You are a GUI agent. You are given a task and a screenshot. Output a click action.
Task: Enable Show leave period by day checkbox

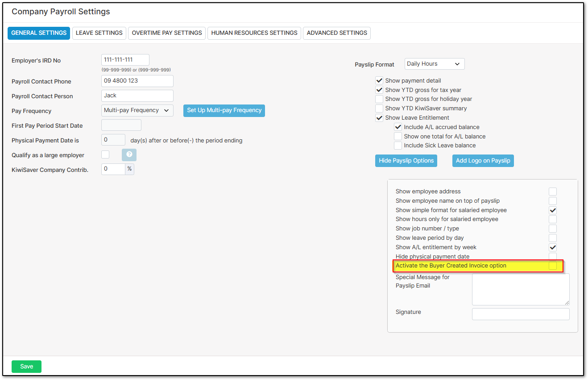553,238
